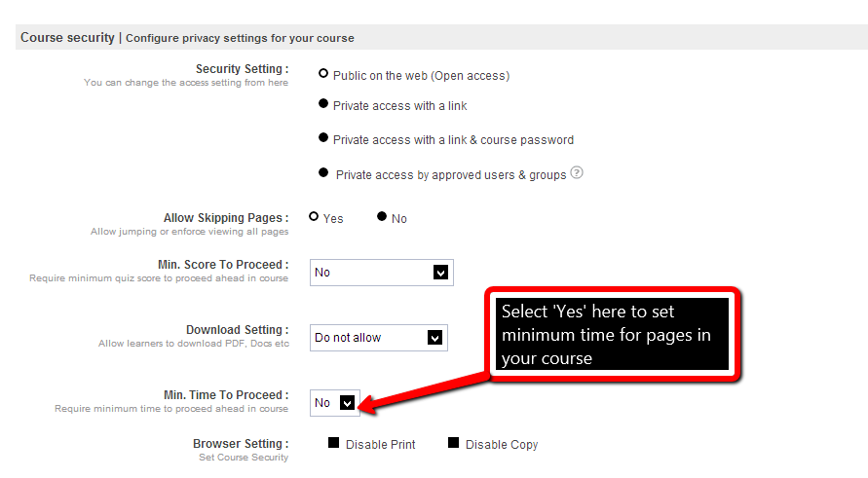Viewport: 868px width, 478px height.
Task: Open the Min. Score To Proceed dropdown
Action: point(381,273)
